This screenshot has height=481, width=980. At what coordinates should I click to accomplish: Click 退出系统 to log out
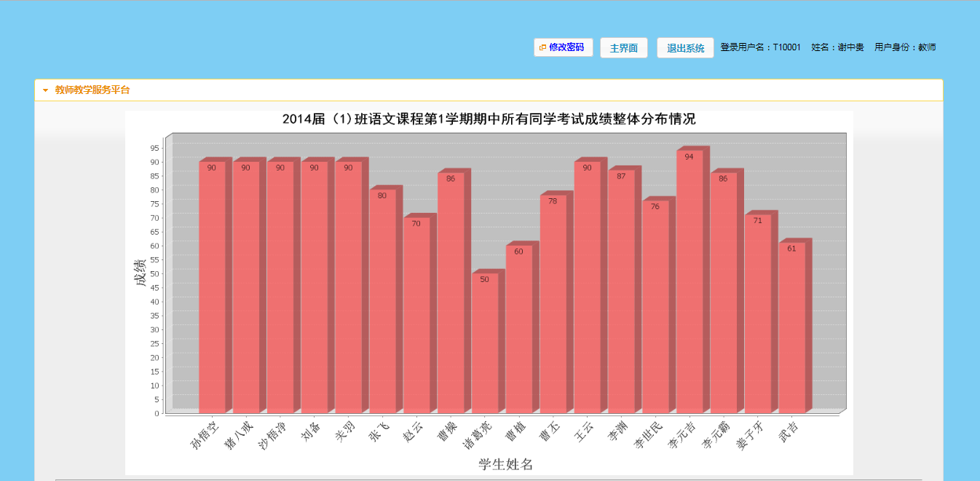(685, 48)
